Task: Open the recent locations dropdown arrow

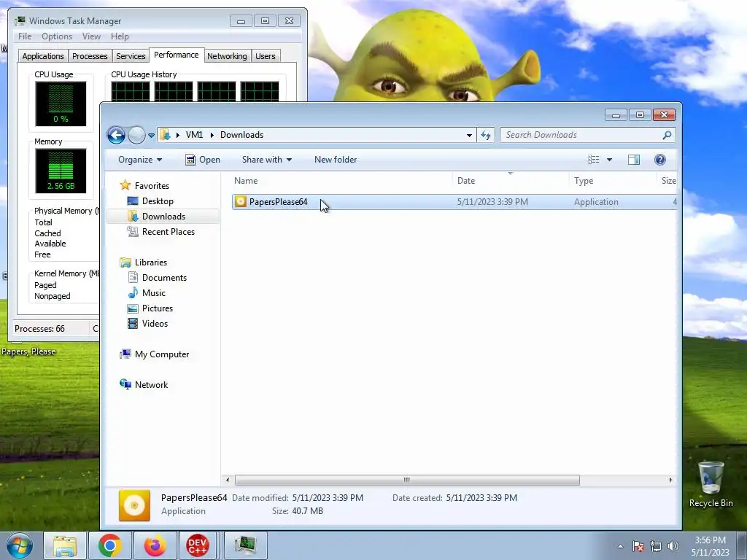Action: [151, 135]
